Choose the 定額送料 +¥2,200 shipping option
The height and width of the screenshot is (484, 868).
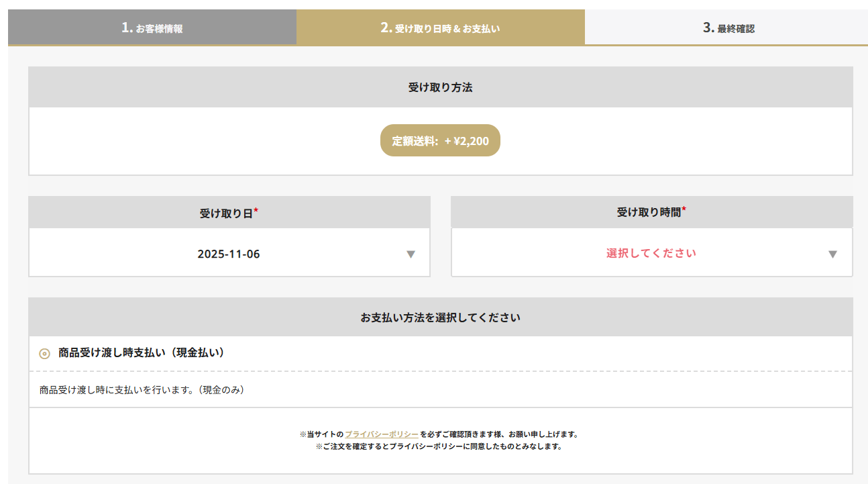point(440,141)
